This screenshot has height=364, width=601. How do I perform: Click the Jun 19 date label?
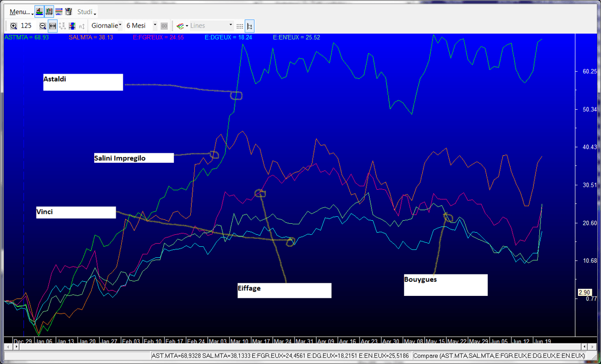[x=543, y=341]
